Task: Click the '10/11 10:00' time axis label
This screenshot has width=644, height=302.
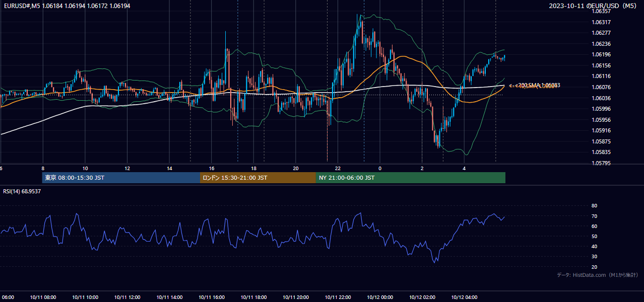Action: coord(85,297)
